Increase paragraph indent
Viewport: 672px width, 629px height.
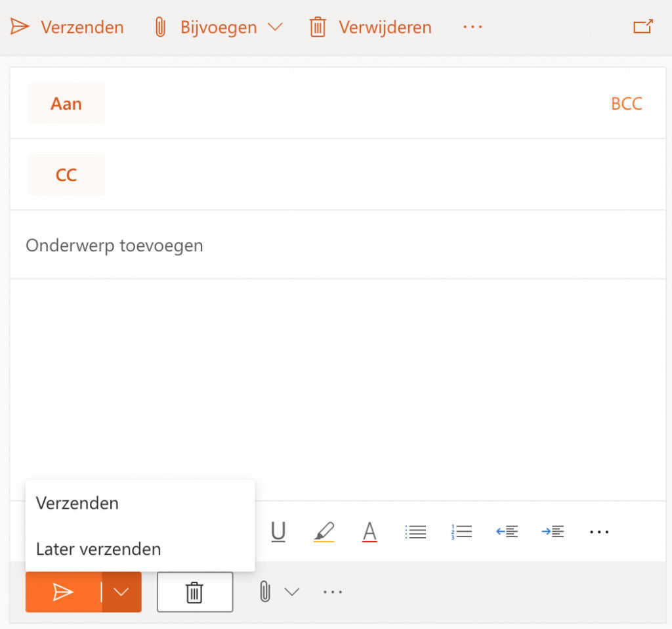click(553, 532)
